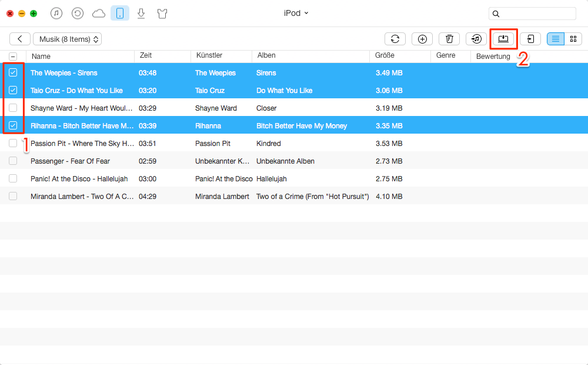Click the artist cell Passion Pit

pyautogui.click(x=213, y=144)
